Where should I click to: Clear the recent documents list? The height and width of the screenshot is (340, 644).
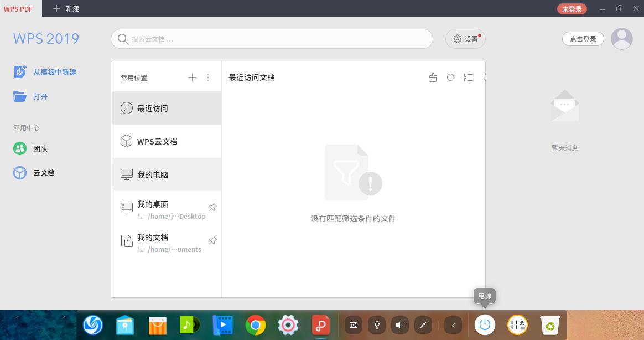click(433, 78)
